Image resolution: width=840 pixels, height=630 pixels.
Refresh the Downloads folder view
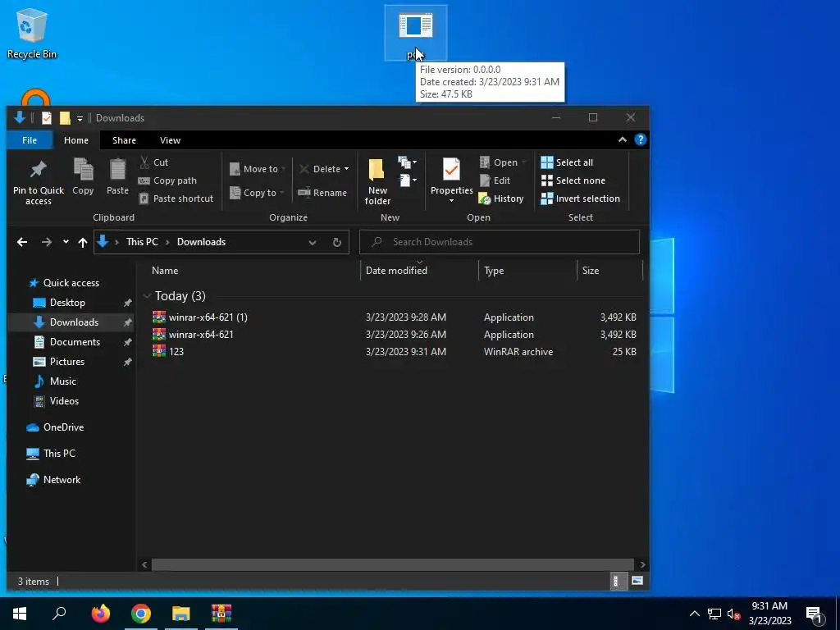[x=337, y=242]
